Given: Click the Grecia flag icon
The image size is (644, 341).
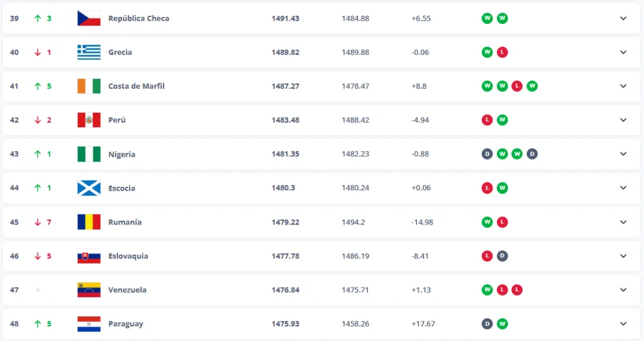Looking at the screenshot, I should 89,52.
